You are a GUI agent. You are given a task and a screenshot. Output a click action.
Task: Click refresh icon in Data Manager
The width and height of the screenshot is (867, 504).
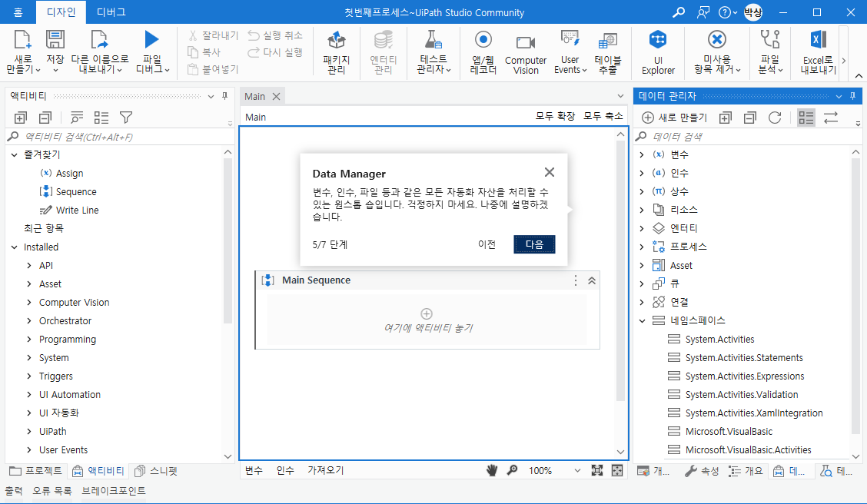pyautogui.click(x=775, y=117)
